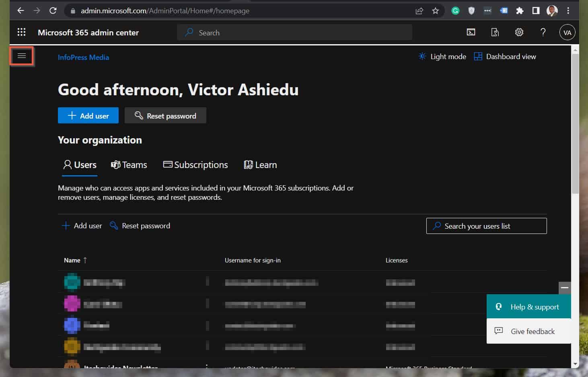588x377 pixels.
Task: Click the blue Add user button
Action: click(88, 115)
